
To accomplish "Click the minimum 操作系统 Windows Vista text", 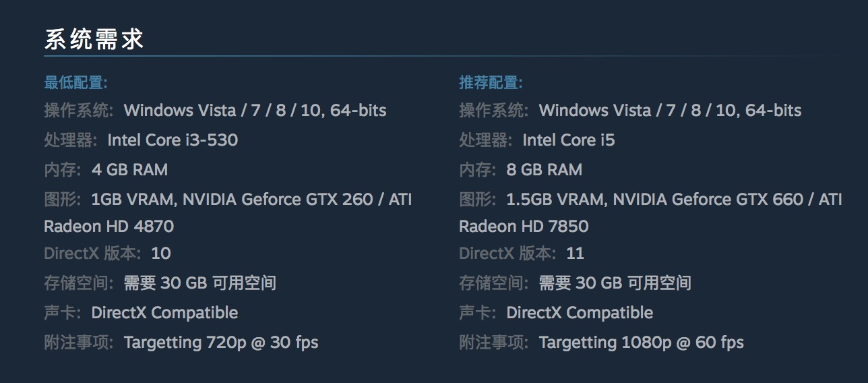I will pos(255,111).
